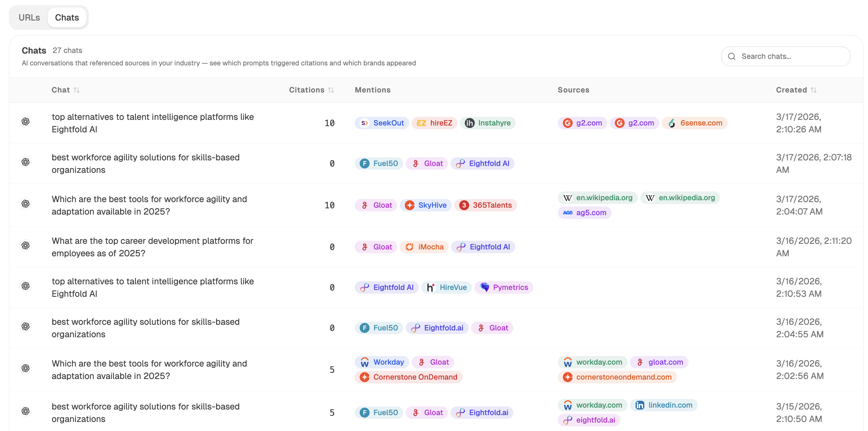
Task: Open the 6sense.com source tag
Action: [x=694, y=123]
